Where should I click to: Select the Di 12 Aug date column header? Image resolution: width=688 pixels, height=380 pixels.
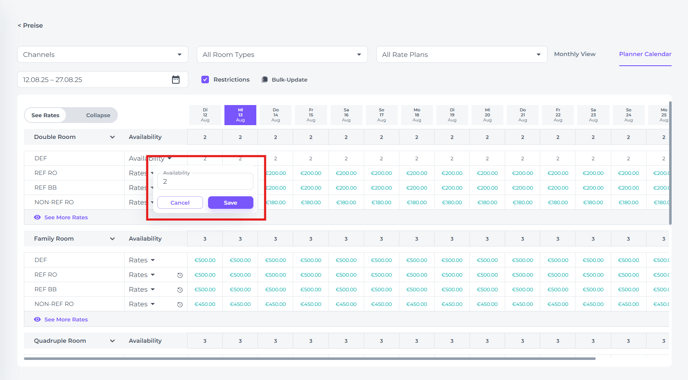pos(205,115)
